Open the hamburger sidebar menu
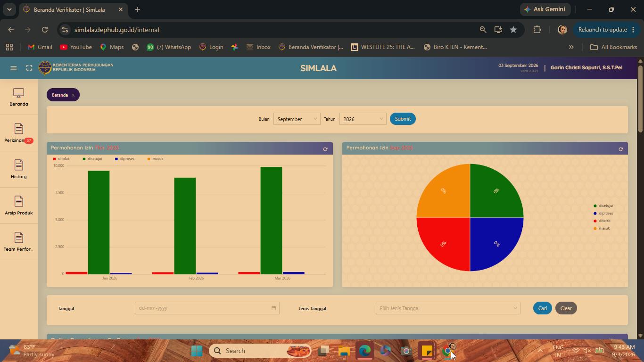Screen dimensions: 644x362 [x=14, y=68]
